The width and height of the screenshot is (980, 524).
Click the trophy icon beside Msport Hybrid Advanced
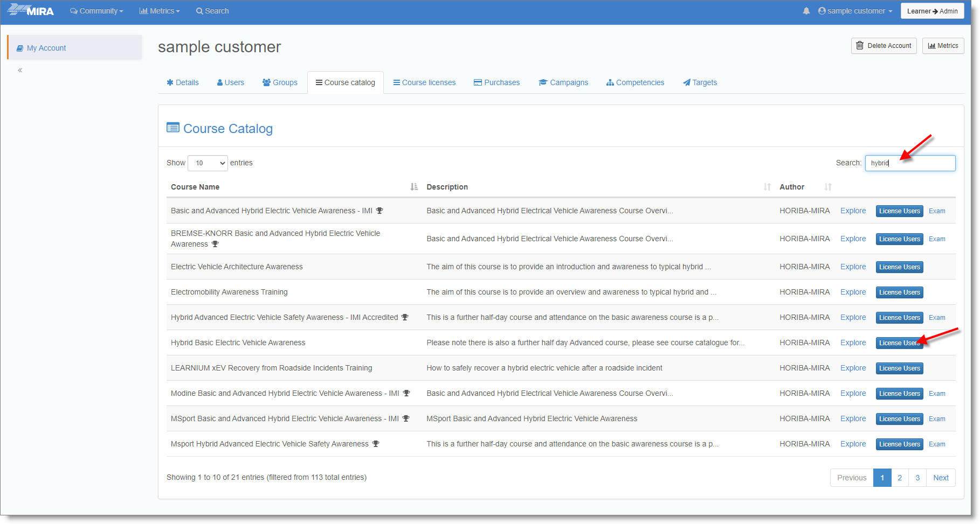click(376, 444)
